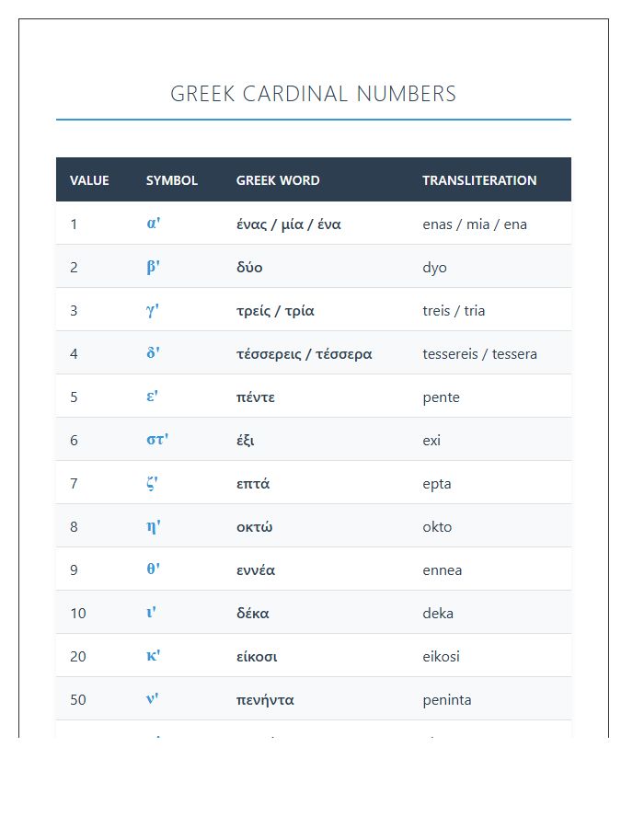
Task: Select the Greek word οκτώ
Action: [255, 526]
